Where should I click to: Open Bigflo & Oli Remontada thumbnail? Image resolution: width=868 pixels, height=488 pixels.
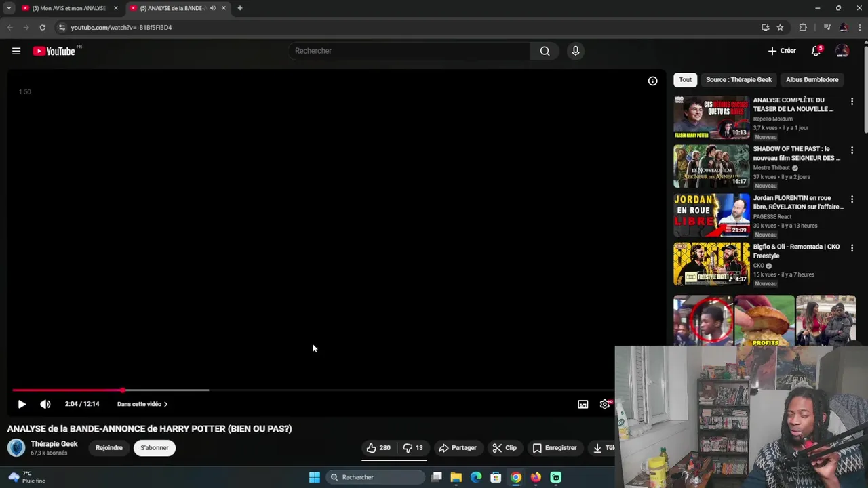point(711,264)
